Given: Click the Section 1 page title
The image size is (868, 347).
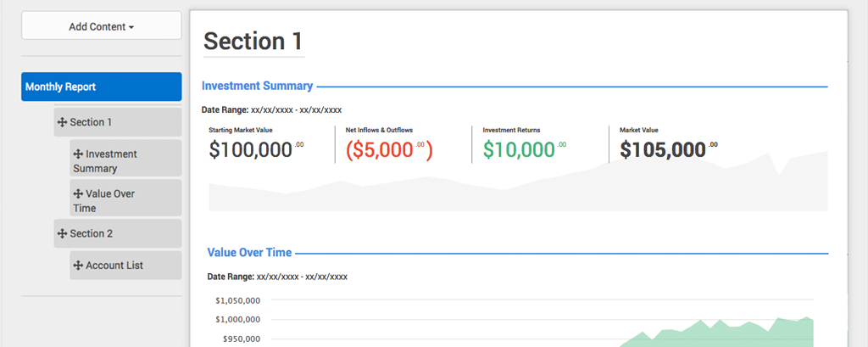Looking at the screenshot, I should (253, 42).
